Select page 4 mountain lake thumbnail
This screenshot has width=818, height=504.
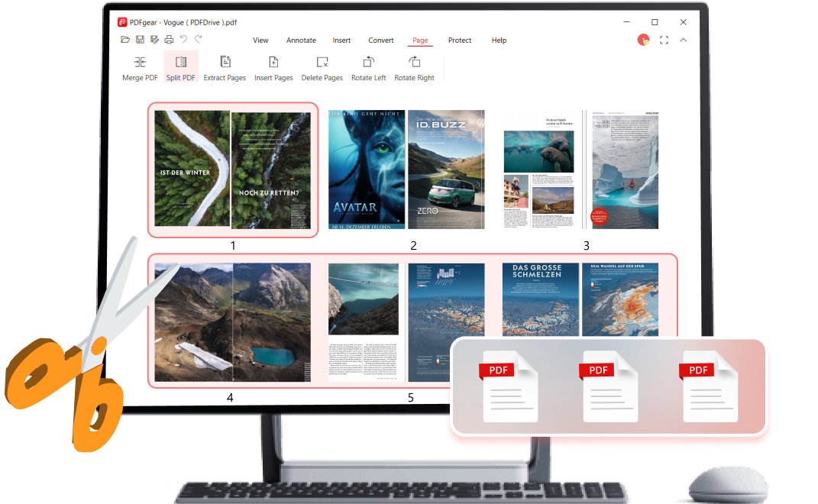(233, 322)
